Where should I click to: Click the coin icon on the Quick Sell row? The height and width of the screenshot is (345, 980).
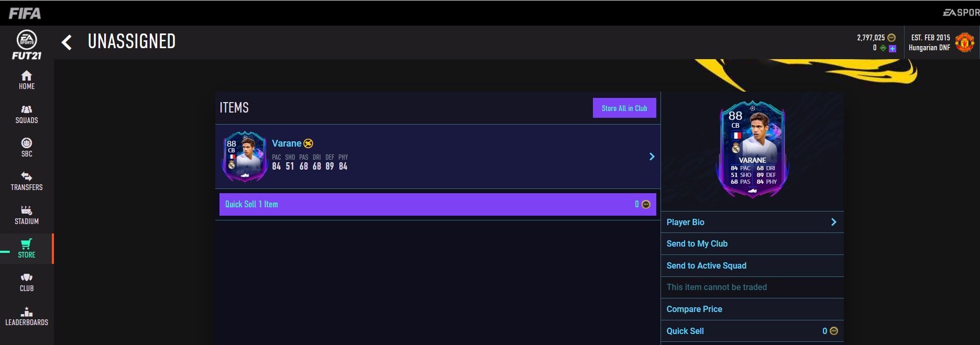834,331
